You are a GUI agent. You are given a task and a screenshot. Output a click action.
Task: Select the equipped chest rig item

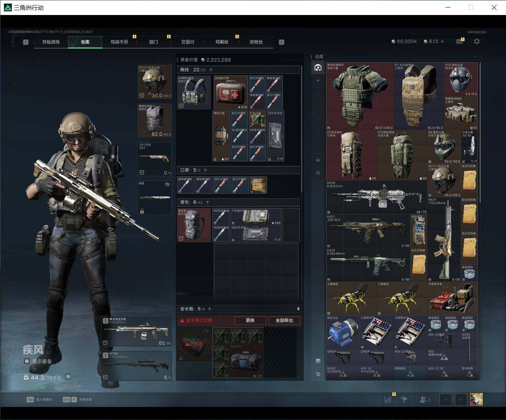(x=194, y=92)
